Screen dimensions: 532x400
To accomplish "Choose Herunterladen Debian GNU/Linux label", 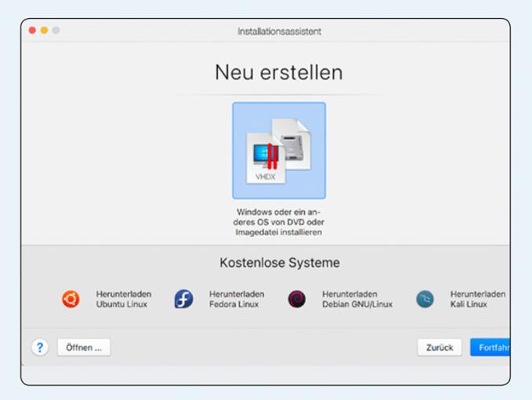I will coord(357,299).
